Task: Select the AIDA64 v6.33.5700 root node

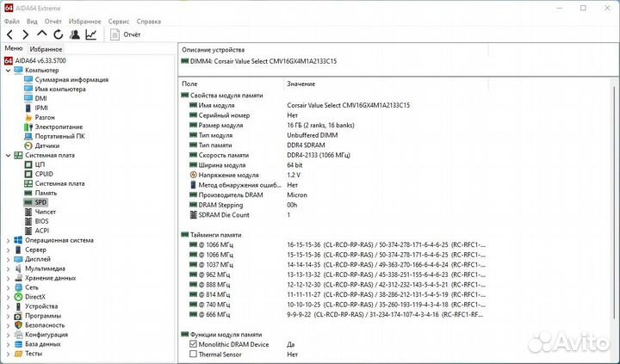Action: tap(35, 61)
